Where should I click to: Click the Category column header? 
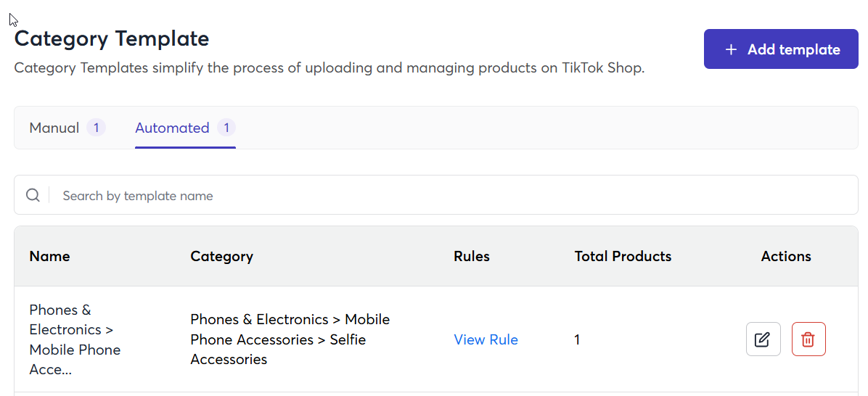pyautogui.click(x=221, y=256)
